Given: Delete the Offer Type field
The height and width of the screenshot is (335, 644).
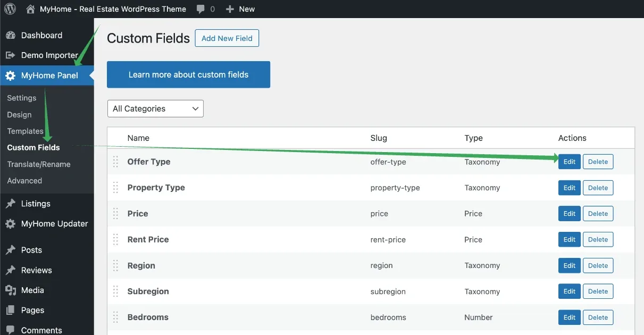Looking at the screenshot, I should 598,162.
